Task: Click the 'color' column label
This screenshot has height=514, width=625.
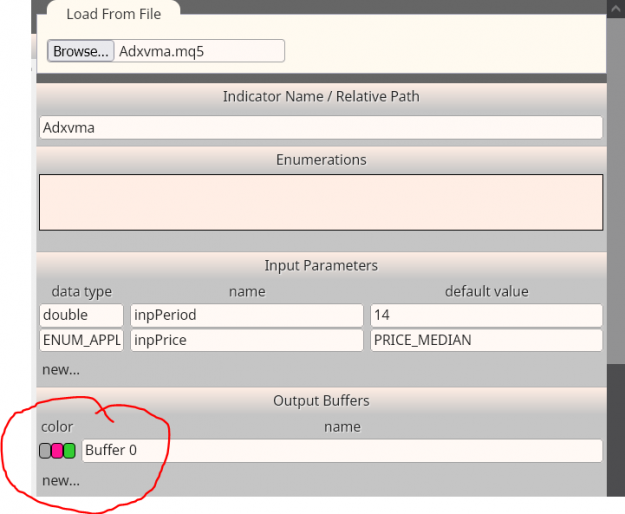Action: [x=57, y=427]
